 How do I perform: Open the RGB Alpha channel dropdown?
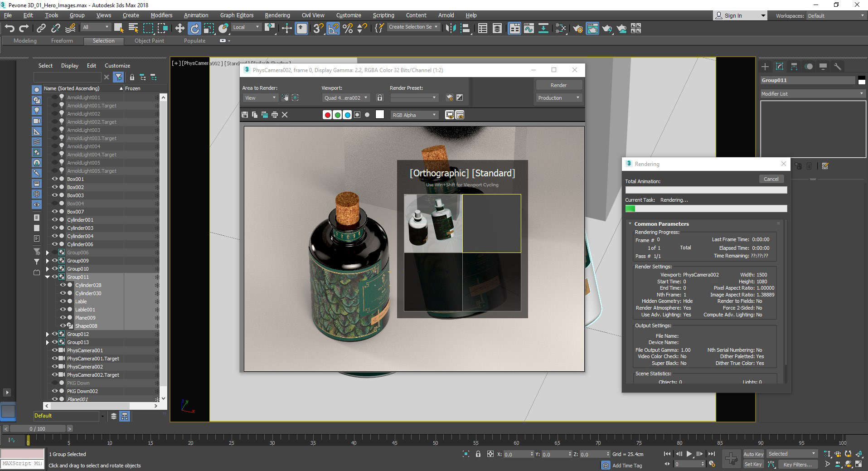point(414,115)
